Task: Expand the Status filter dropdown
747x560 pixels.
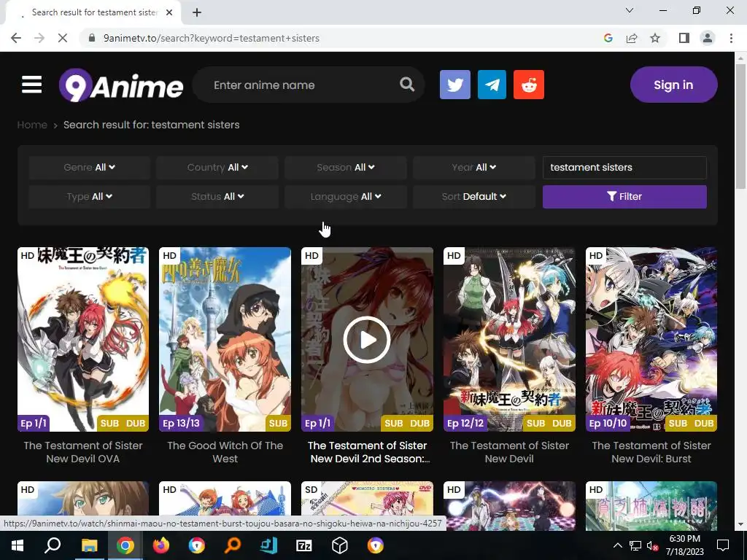Action: click(217, 196)
